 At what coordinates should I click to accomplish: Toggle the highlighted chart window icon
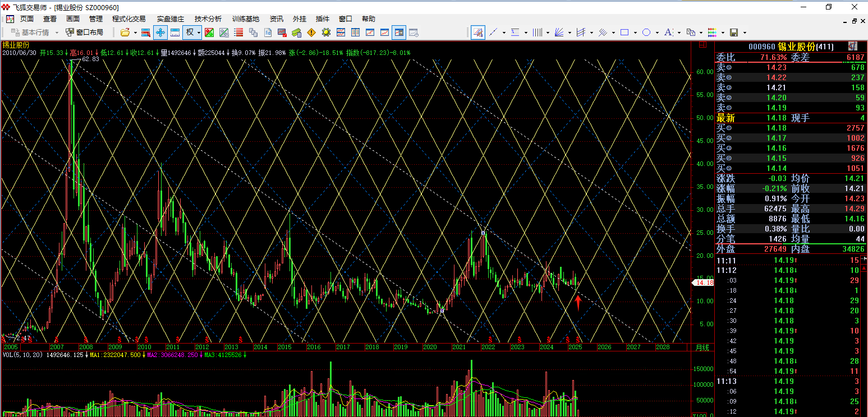tap(399, 33)
